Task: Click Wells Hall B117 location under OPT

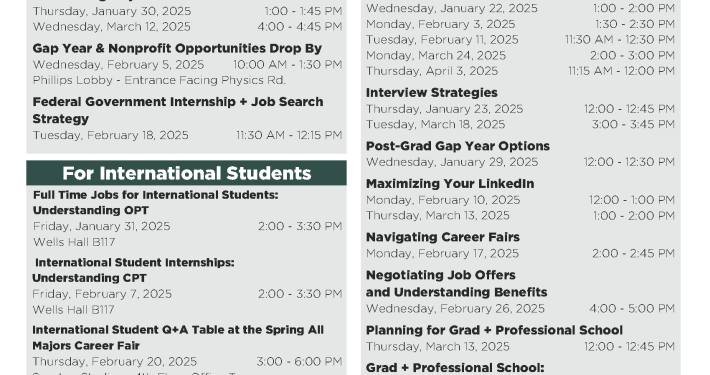Action: [x=74, y=242]
